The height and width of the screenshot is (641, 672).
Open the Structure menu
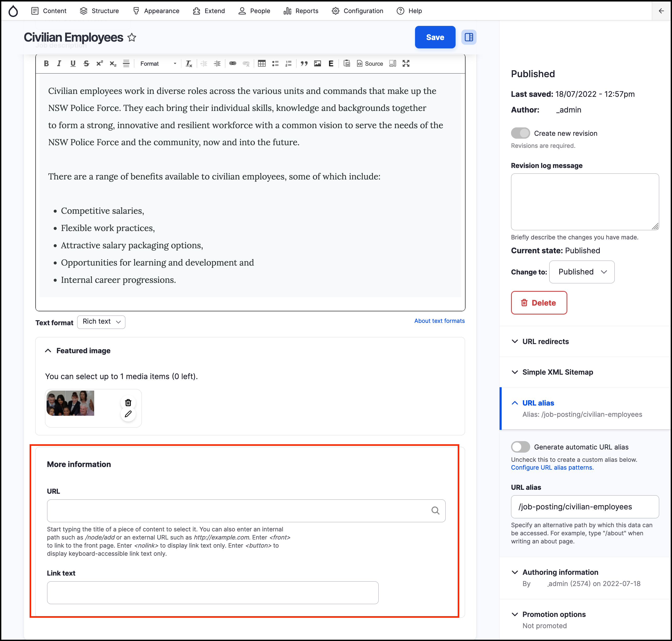[99, 11]
